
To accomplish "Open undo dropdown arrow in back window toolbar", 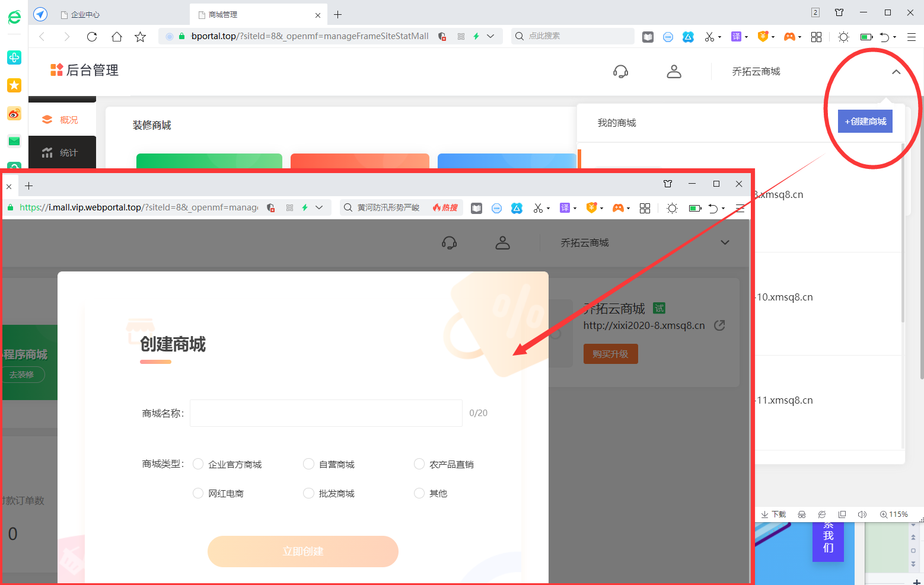I will [895, 37].
